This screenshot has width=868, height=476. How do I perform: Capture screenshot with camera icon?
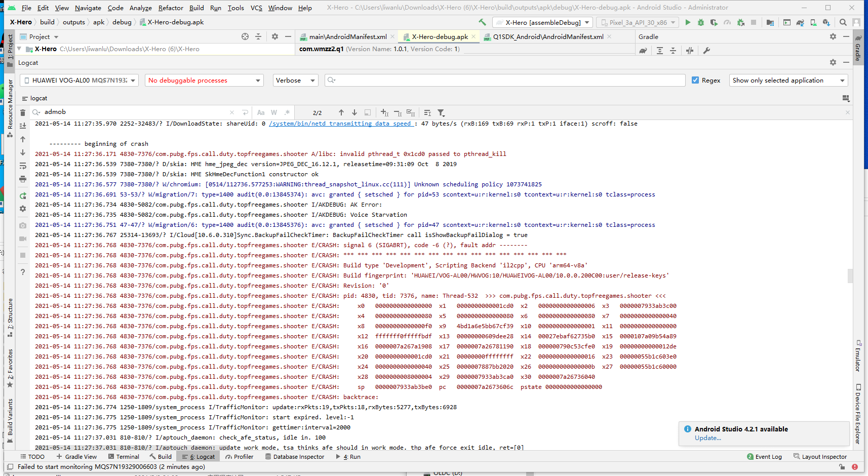tap(23, 225)
